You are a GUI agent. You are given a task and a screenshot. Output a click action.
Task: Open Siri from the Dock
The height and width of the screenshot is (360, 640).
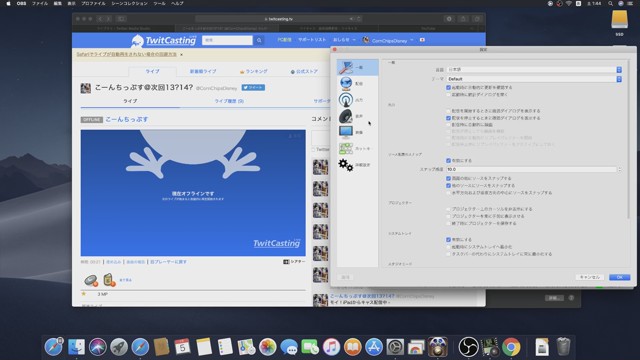point(98,347)
